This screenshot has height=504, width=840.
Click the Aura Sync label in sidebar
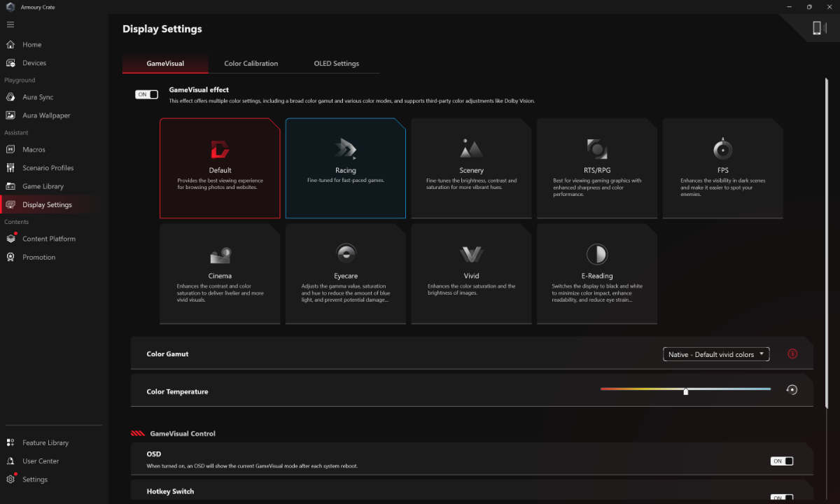(x=38, y=97)
